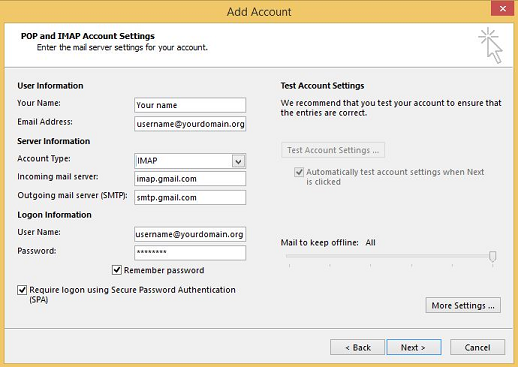
Task: Open the Account Type dropdown arrow
Action: (238, 161)
